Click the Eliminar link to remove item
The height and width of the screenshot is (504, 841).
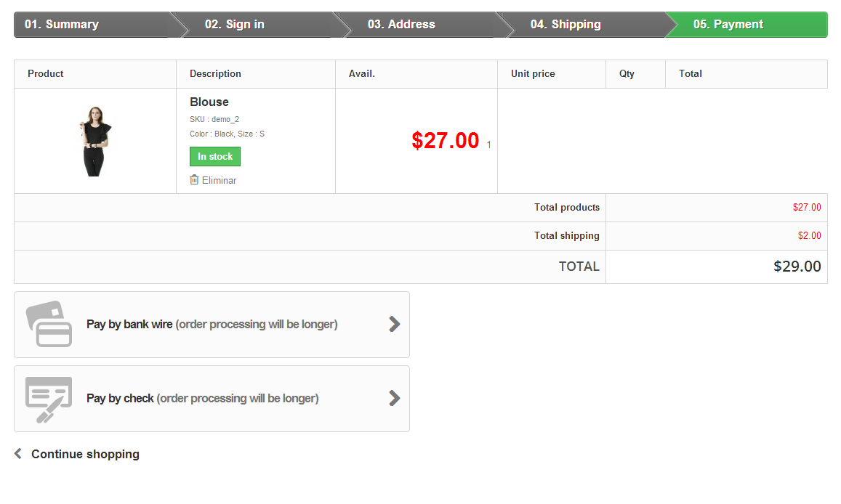pyautogui.click(x=219, y=180)
